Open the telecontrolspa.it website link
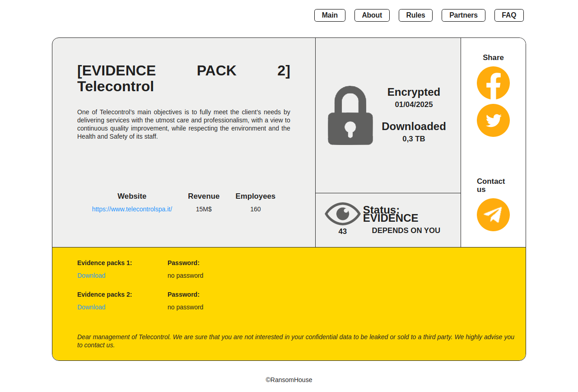Viewport: 578px width, 392px height. [132, 209]
